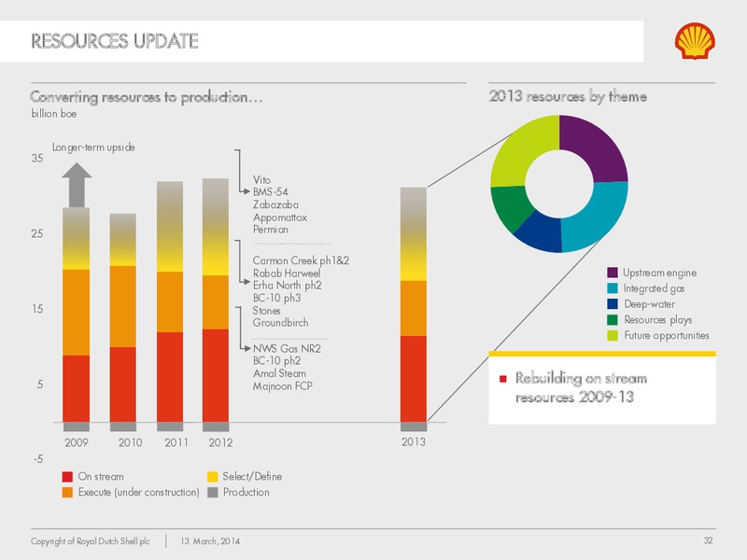
Task: Click the 'Longer-term upside' label
Action: [93, 147]
